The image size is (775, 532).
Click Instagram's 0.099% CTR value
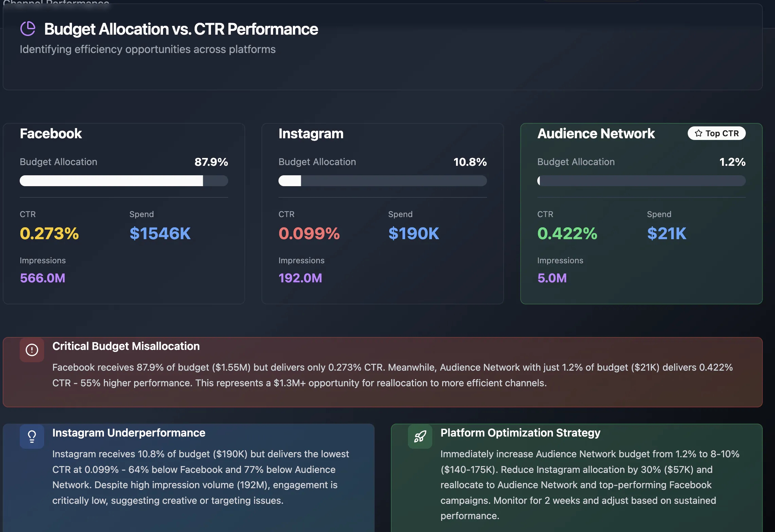click(x=309, y=233)
